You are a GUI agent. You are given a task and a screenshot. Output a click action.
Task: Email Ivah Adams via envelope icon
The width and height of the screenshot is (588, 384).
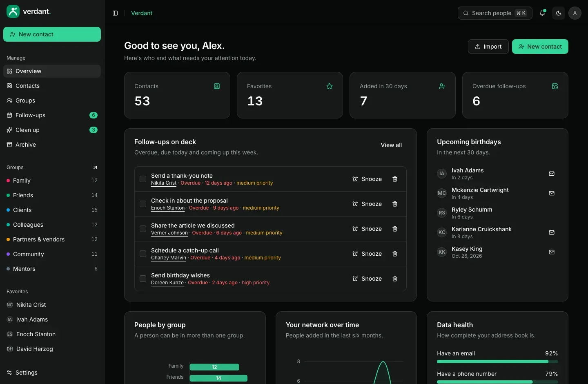[x=552, y=174]
